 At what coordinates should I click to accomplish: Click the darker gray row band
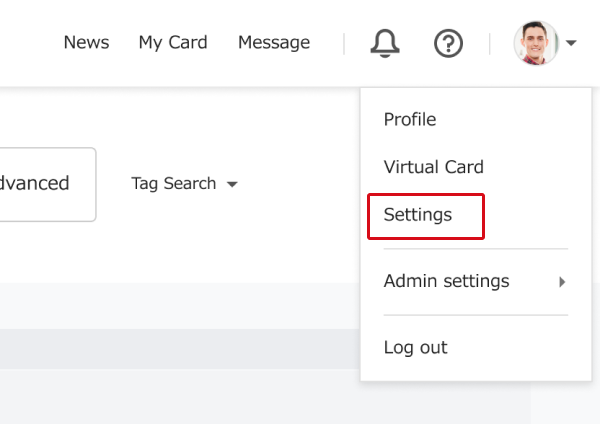click(x=180, y=349)
